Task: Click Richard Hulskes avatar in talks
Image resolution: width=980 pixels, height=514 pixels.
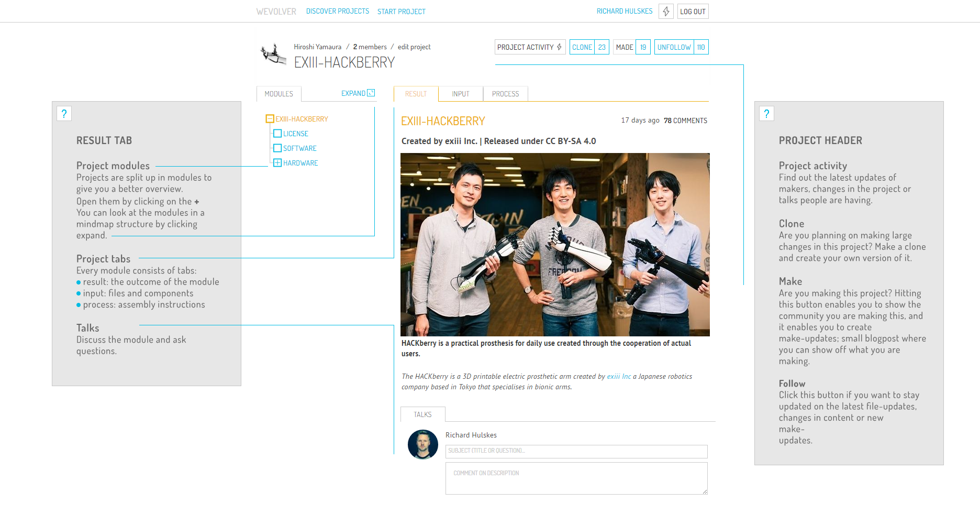Action: [423, 444]
